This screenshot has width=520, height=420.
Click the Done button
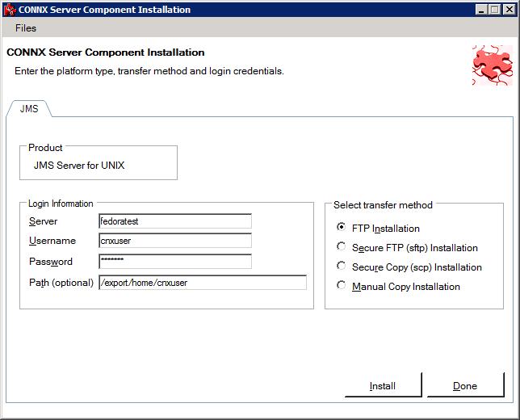click(465, 386)
